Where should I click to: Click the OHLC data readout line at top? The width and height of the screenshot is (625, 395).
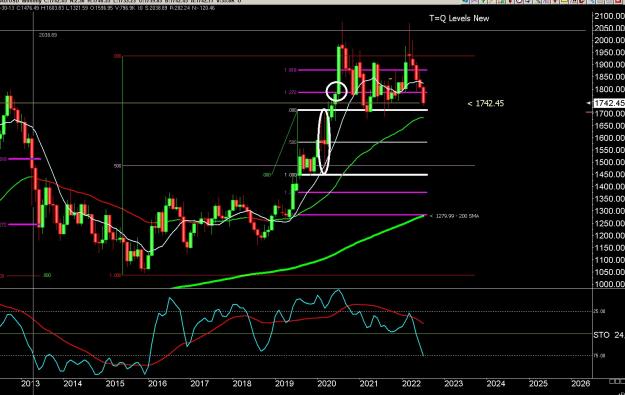[108, 8]
